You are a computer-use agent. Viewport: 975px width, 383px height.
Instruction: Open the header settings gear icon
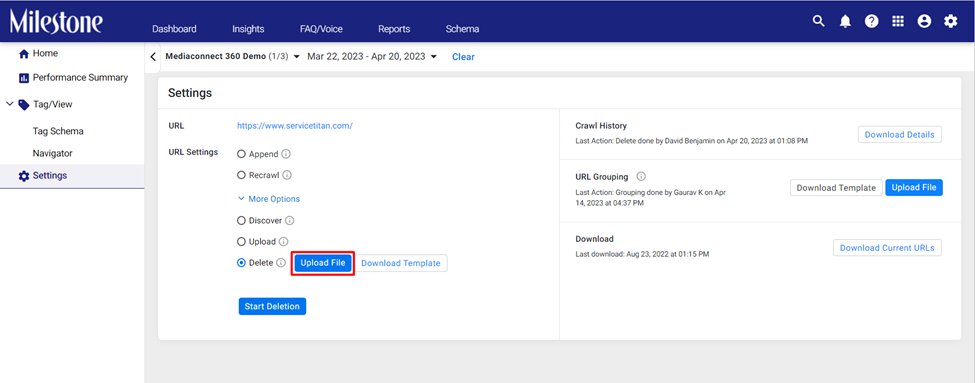[x=951, y=21]
